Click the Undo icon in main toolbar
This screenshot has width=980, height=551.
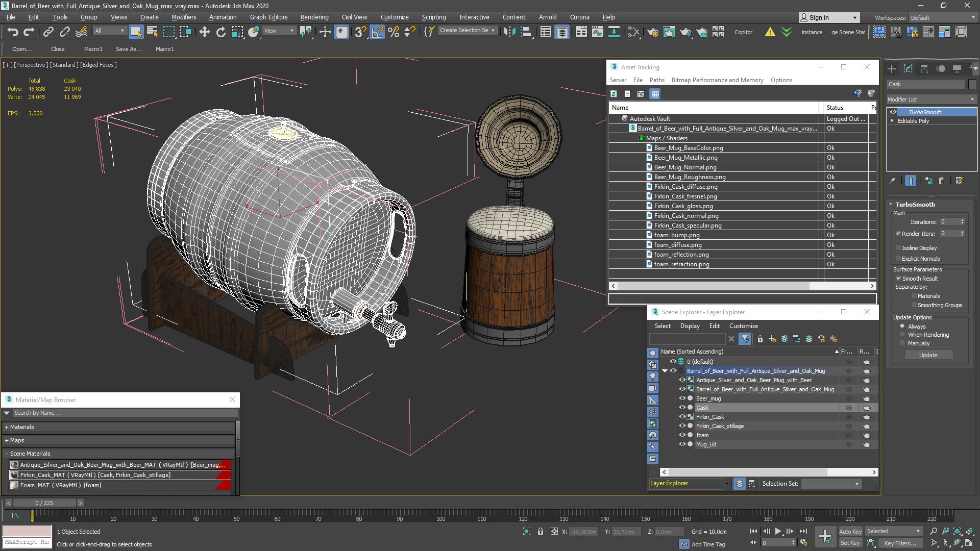[12, 32]
